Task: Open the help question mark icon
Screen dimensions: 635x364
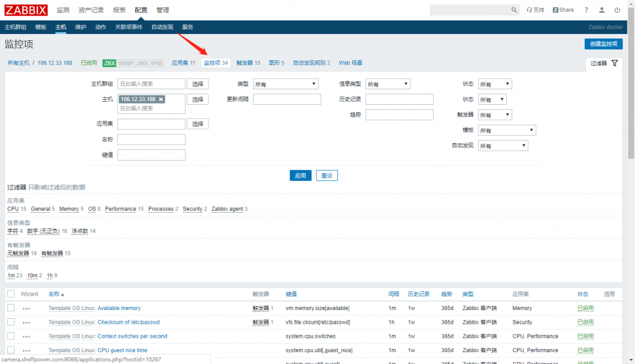Action: pos(586,10)
